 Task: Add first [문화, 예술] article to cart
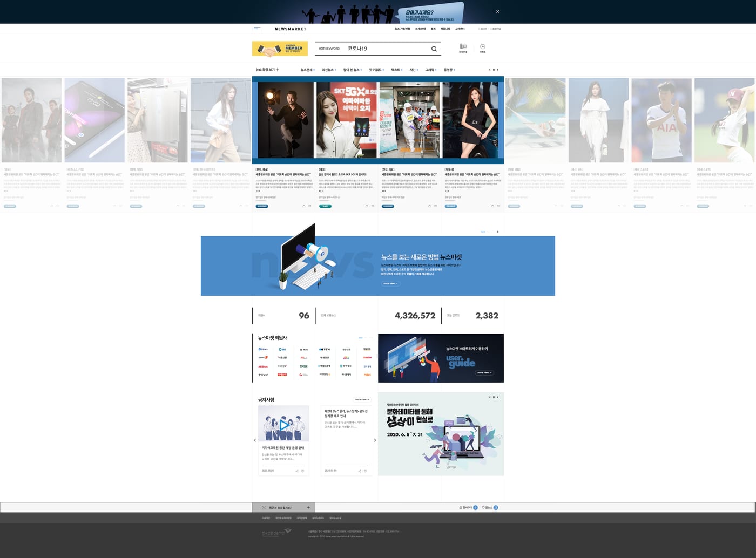click(x=303, y=206)
